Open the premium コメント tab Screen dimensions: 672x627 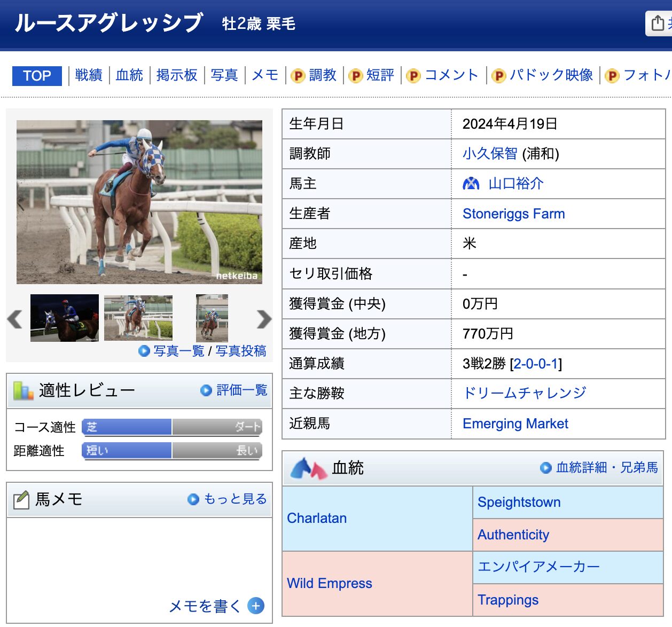[451, 75]
